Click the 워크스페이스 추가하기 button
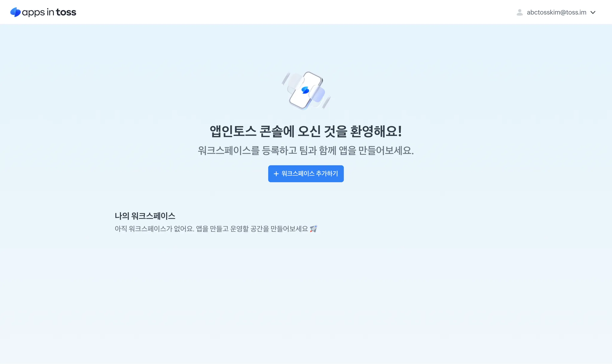The width and height of the screenshot is (612, 364). (306, 173)
